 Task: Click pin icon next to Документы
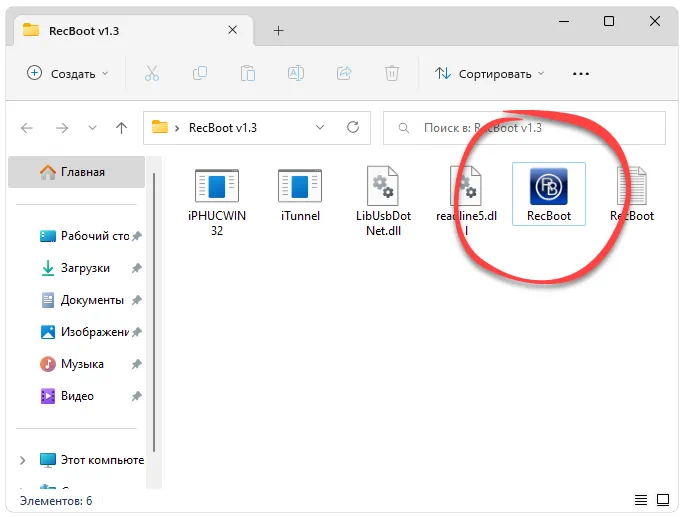137,300
